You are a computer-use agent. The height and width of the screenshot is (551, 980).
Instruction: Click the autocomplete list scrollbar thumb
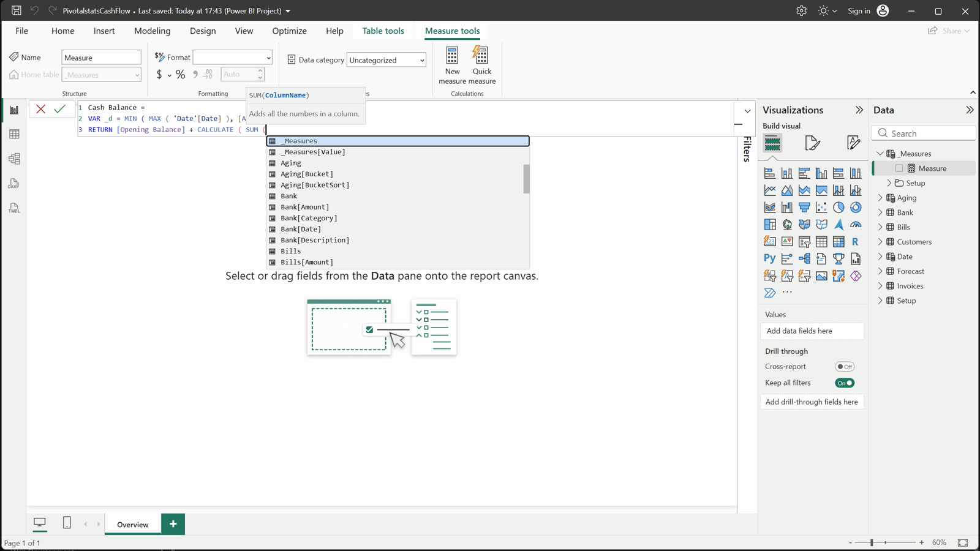coord(526,179)
